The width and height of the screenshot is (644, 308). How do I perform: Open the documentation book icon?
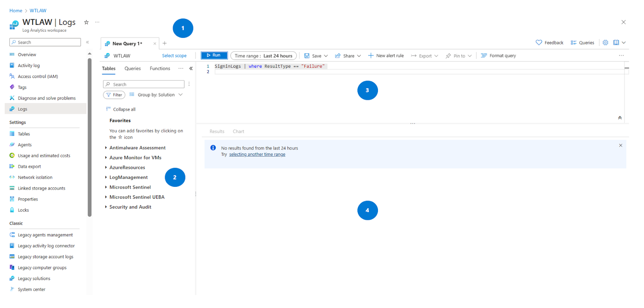pyautogui.click(x=616, y=43)
